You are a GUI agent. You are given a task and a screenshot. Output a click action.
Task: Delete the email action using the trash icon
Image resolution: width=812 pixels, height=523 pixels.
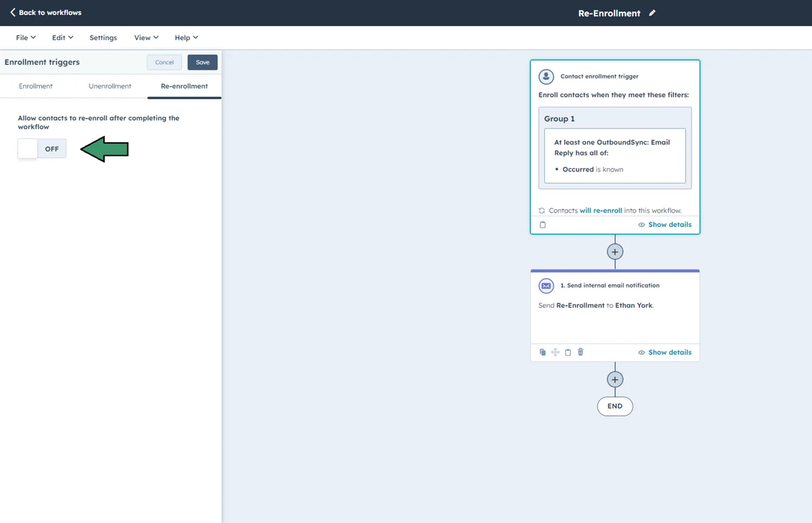580,352
